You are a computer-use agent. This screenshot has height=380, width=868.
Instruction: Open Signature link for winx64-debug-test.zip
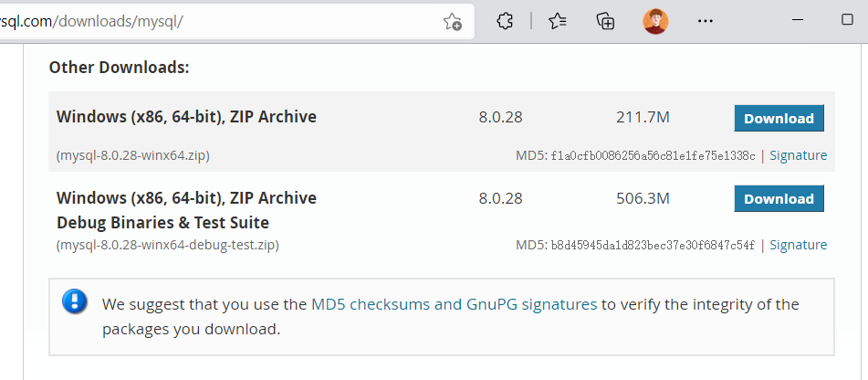[x=798, y=245]
